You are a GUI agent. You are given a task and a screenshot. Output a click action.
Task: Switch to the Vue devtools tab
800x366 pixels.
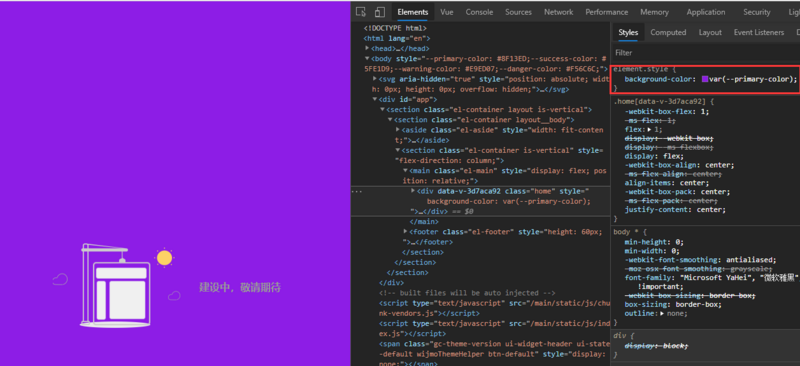point(447,12)
